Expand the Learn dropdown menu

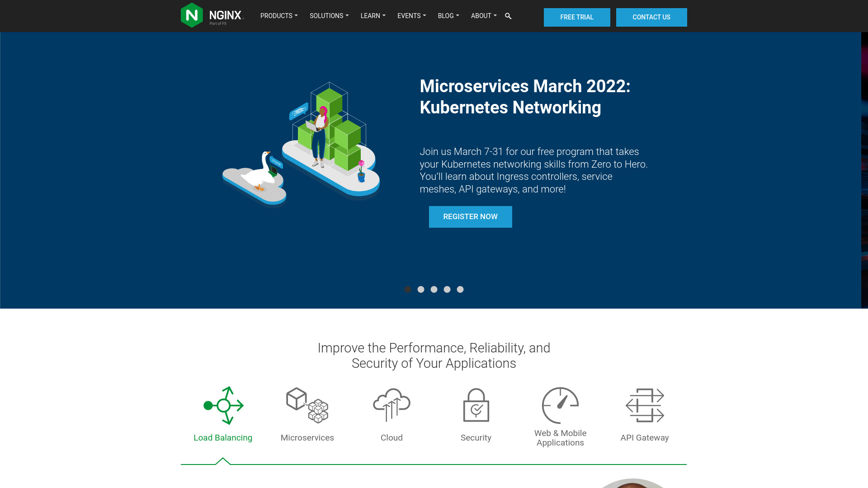[x=373, y=16]
